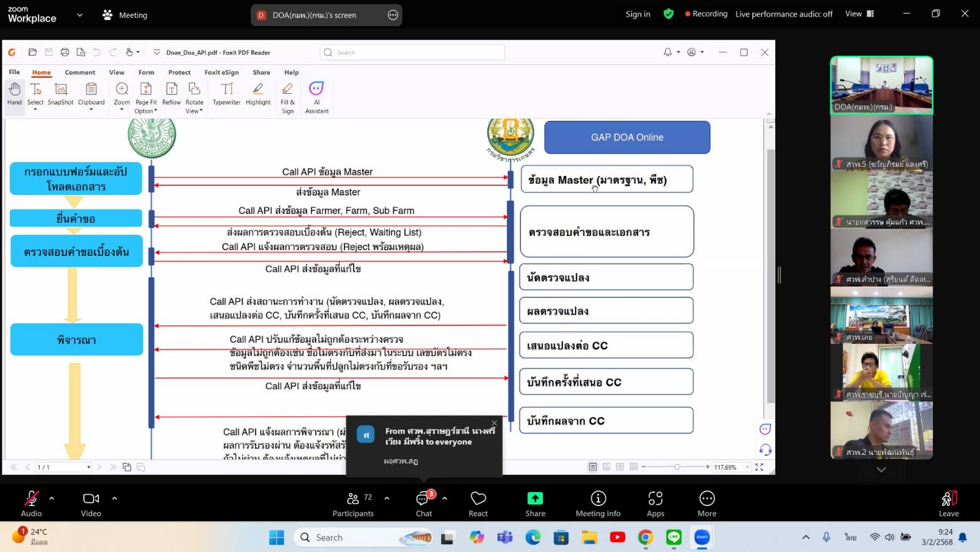Viewport: 980px width, 552px height.
Task: Open the Help tab
Action: tap(292, 72)
